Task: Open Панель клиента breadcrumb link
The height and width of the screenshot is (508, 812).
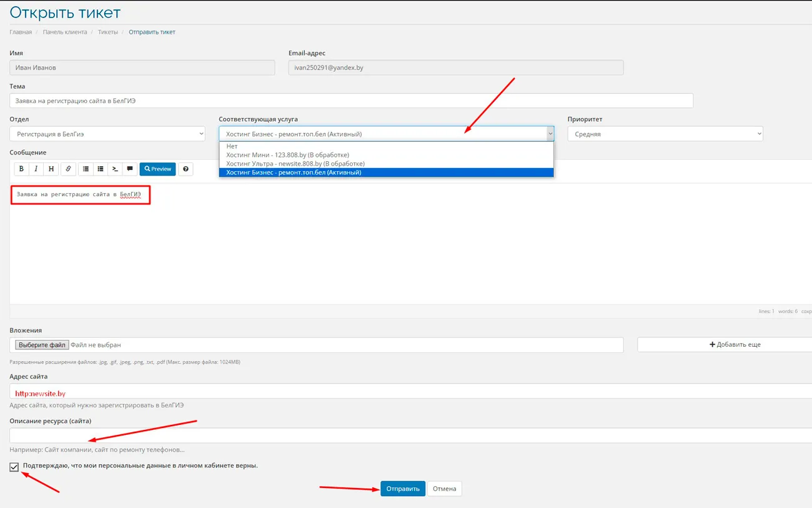Action: coord(65,32)
